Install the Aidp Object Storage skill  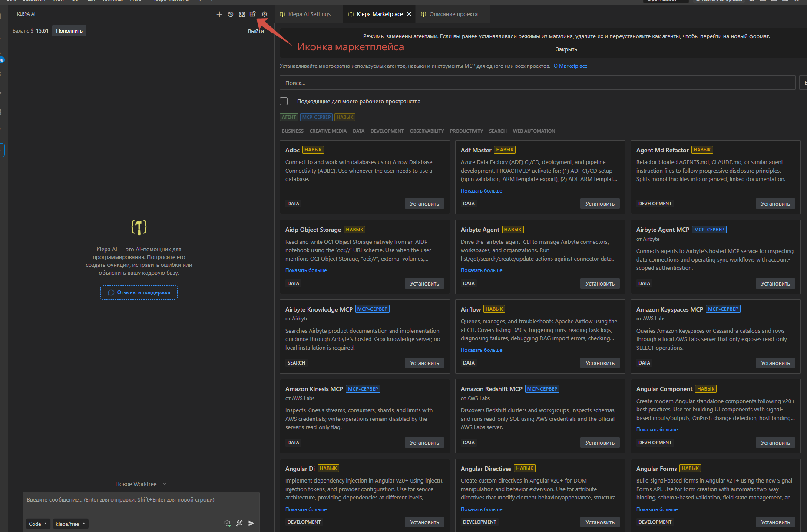click(x=424, y=283)
